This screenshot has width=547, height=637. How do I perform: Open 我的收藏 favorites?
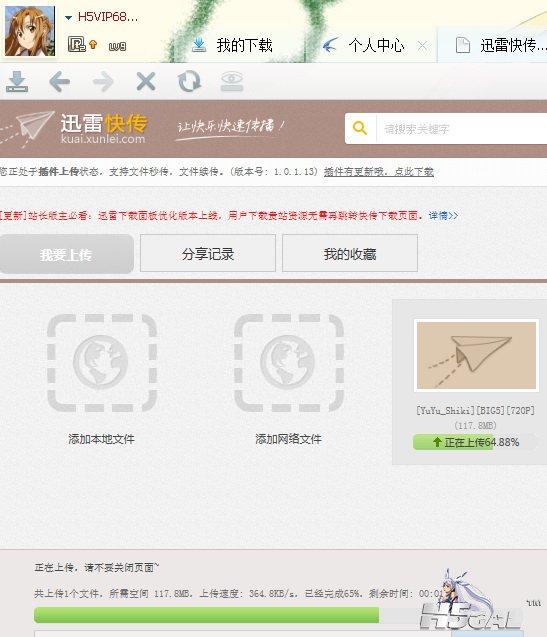(x=350, y=253)
